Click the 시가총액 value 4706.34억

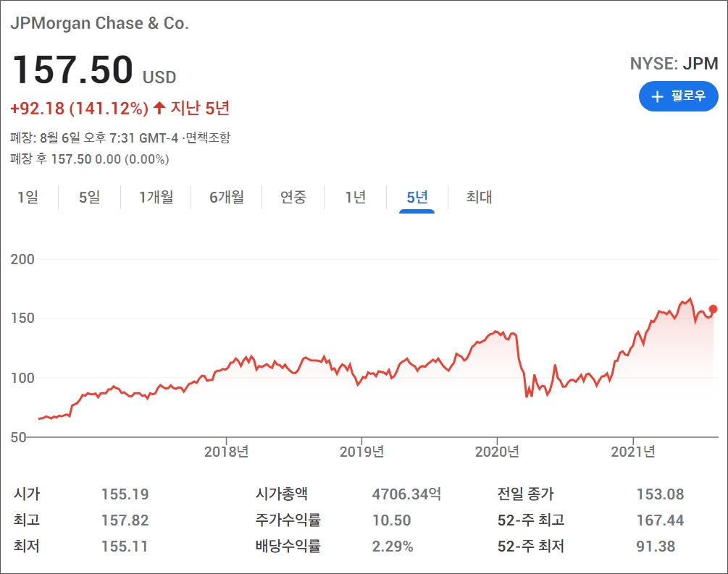coord(406,494)
